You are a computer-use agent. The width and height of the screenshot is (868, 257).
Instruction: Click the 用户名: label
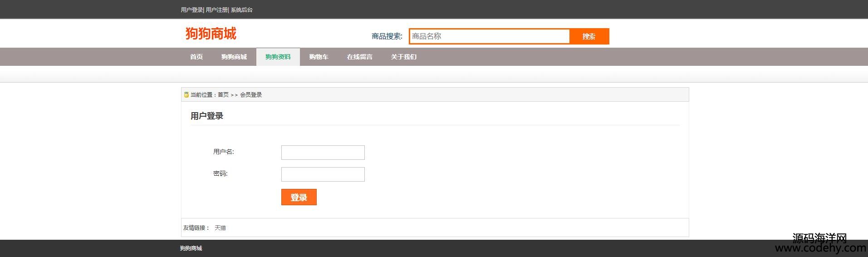[x=224, y=152]
